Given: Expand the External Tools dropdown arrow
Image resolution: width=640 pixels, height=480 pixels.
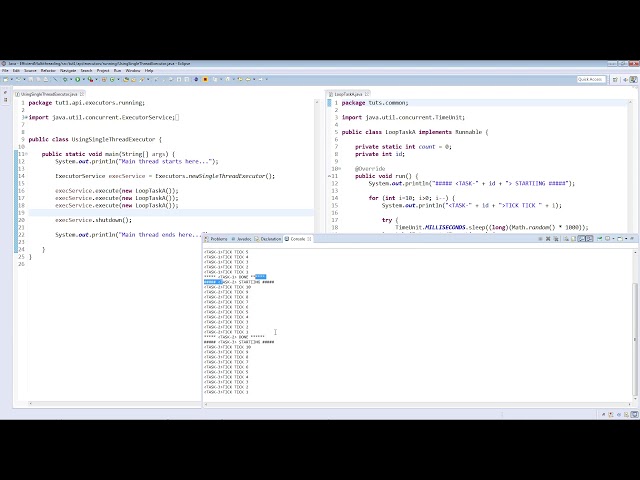Looking at the screenshot, I should (96, 80).
